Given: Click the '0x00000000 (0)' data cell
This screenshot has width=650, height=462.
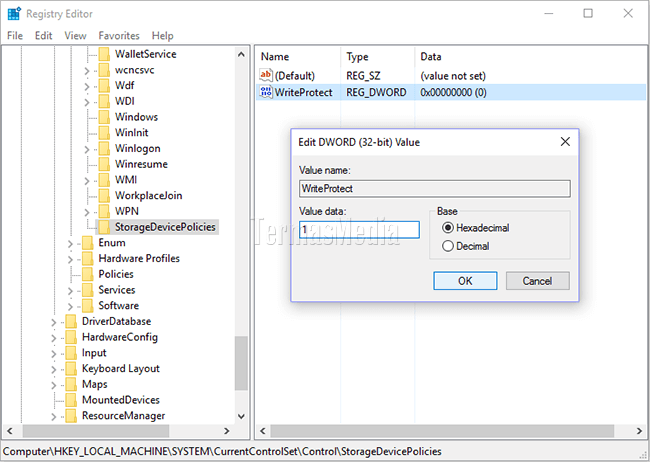Looking at the screenshot, I should click(454, 92).
